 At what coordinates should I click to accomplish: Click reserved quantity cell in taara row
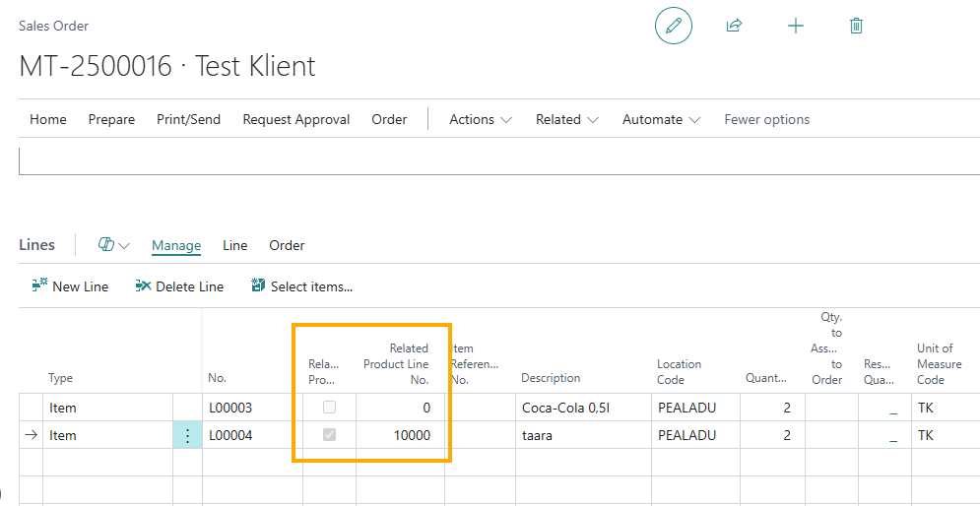884,435
